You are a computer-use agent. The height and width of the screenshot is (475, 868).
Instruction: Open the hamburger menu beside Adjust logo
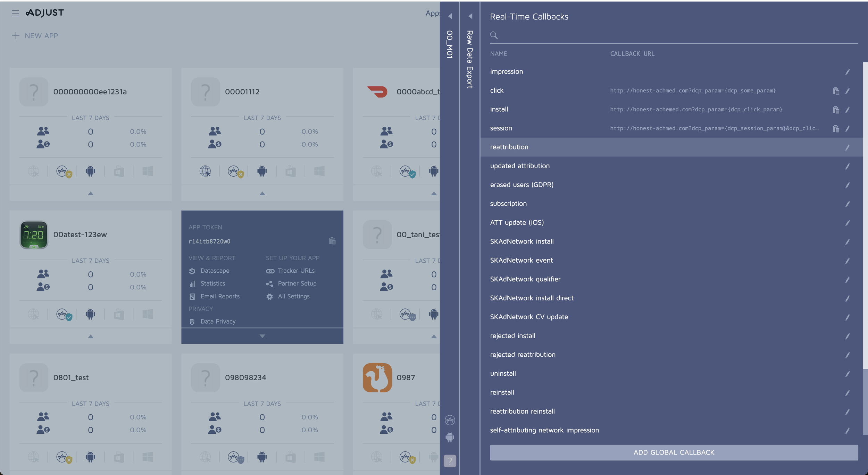click(15, 13)
